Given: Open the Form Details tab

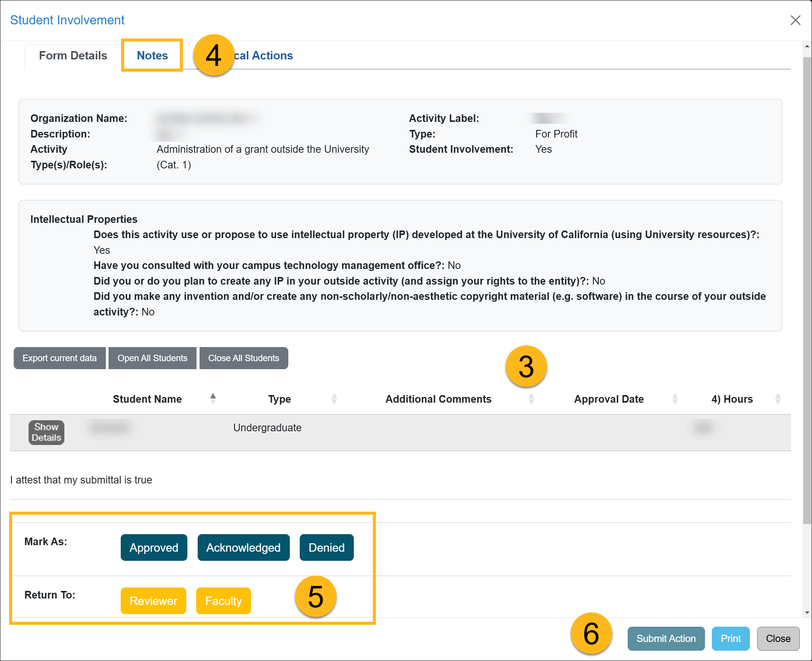Looking at the screenshot, I should (x=73, y=55).
